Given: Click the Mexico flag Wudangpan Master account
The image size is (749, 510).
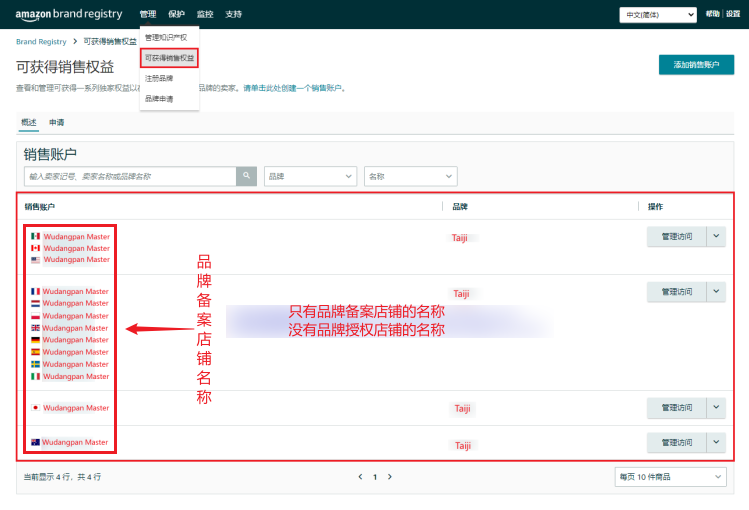Looking at the screenshot, I should click(76, 237).
